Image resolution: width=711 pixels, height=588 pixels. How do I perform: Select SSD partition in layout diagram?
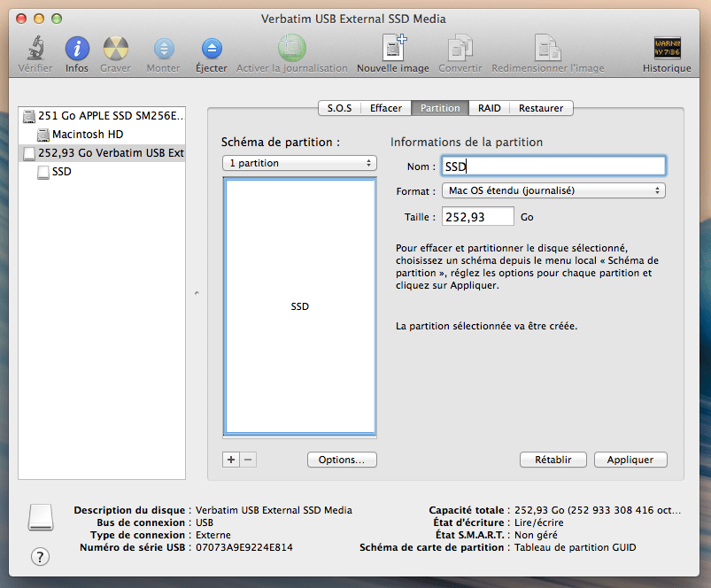tap(300, 306)
